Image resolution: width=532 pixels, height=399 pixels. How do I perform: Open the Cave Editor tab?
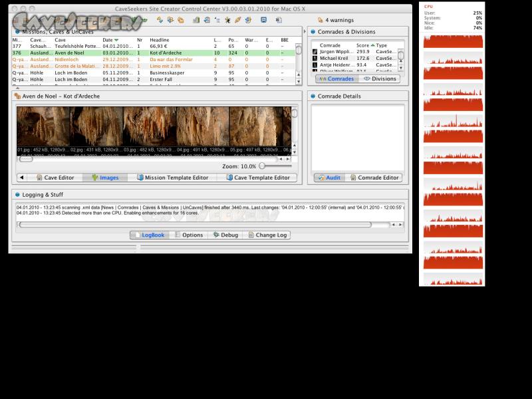tap(55, 178)
